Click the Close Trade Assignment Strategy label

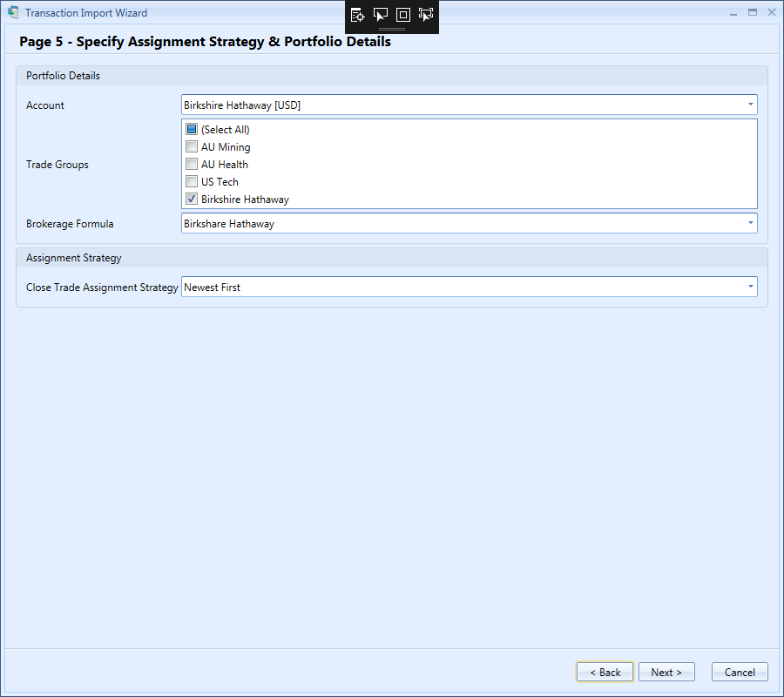click(x=102, y=288)
